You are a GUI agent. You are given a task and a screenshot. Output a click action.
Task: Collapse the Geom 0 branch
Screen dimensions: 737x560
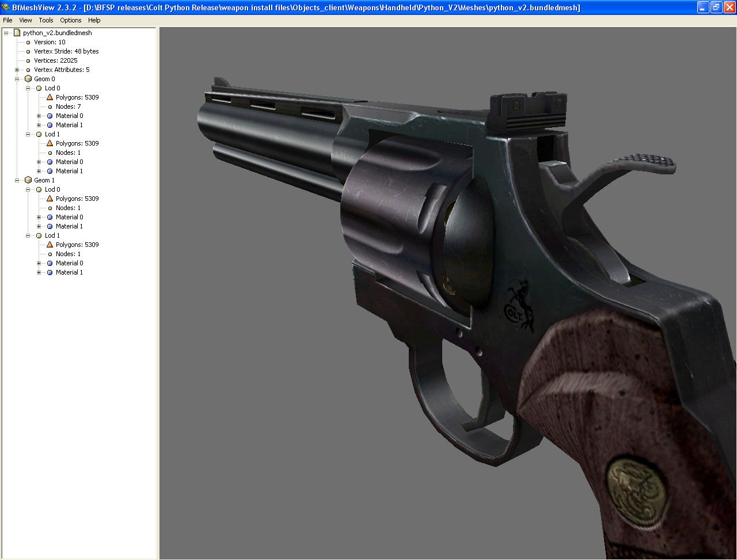click(x=17, y=78)
